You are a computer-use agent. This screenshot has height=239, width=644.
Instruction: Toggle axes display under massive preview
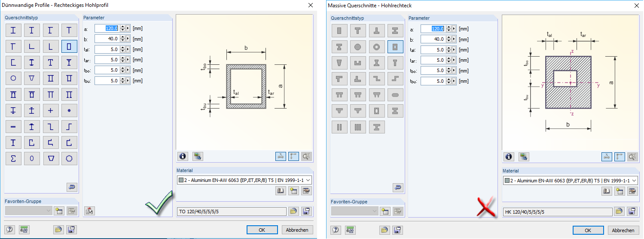click(x=620, y=157)
